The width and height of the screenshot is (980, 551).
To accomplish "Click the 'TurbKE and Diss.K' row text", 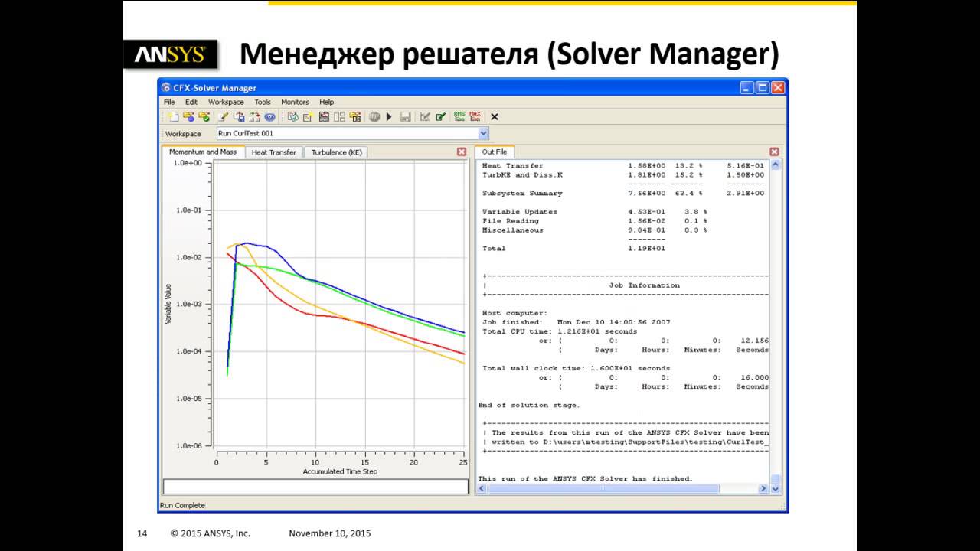I will (x=522, y=175).
